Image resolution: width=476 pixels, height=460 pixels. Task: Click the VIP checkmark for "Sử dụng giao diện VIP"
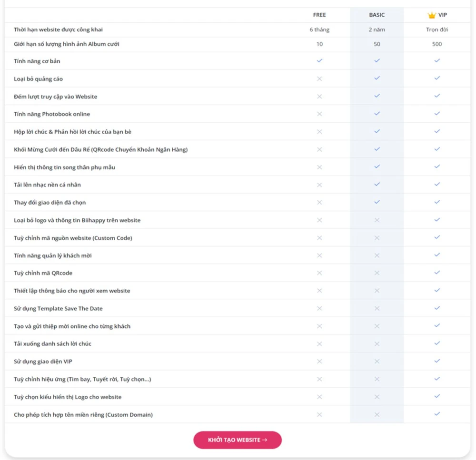(436, 361)
